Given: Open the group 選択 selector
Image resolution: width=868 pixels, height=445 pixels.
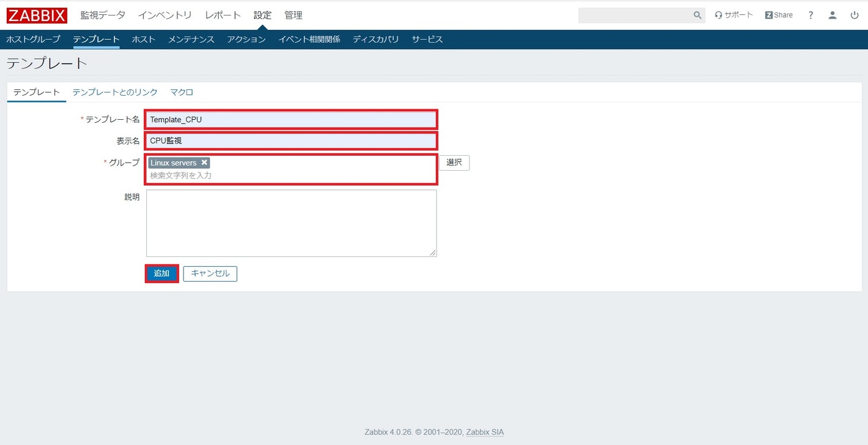Looking at the screenshot, I should (454, 162).
